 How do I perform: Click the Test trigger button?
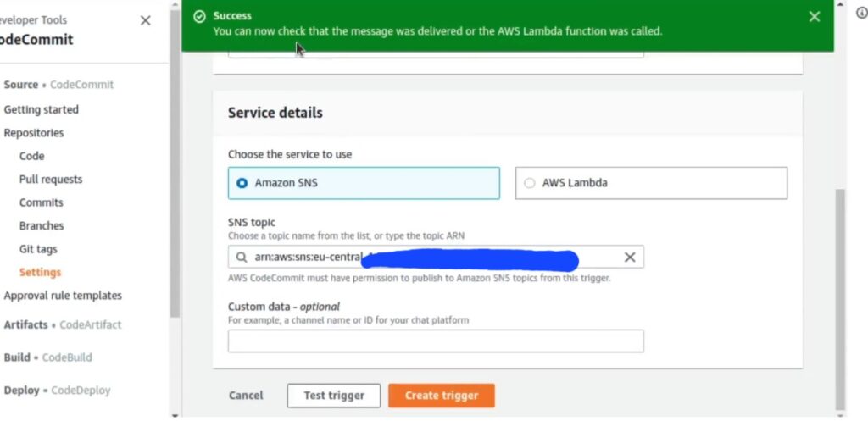[334, 396]
